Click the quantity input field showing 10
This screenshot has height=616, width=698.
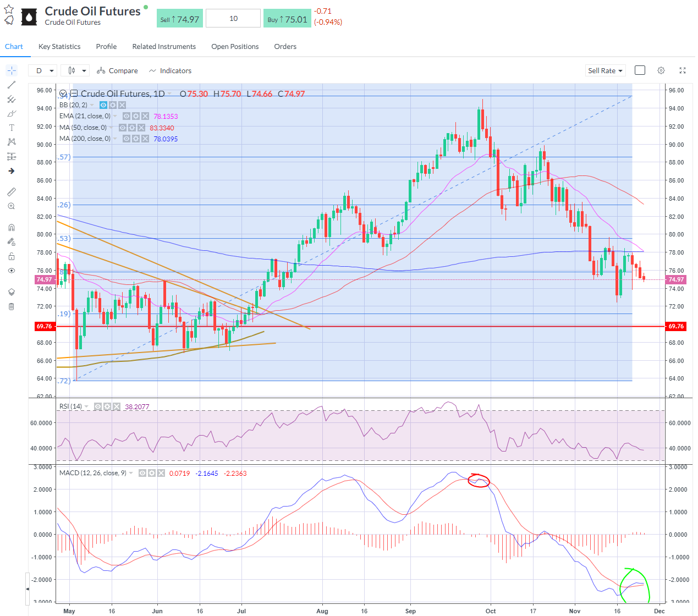(x=233, y=19)
